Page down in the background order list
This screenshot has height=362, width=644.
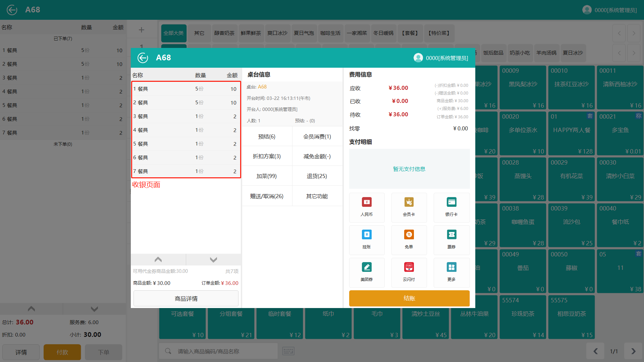pyautogui.click(x=94, y=309)
